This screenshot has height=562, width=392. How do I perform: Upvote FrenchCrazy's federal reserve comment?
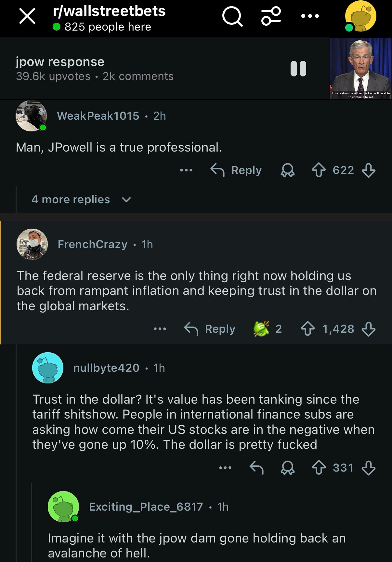(x=307, y=329)
